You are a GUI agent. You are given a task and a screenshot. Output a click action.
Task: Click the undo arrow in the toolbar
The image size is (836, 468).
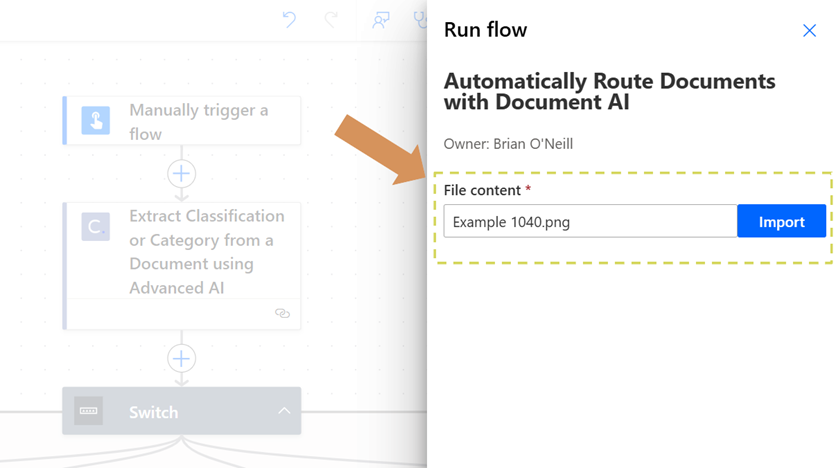289,20
